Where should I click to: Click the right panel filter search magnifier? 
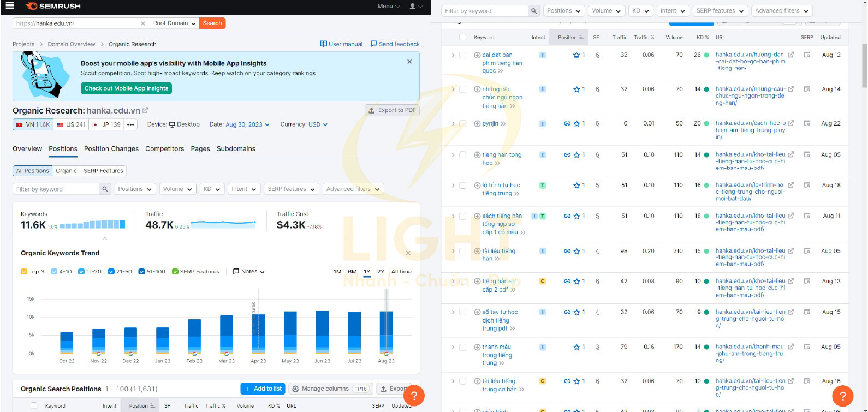[534, 11]
